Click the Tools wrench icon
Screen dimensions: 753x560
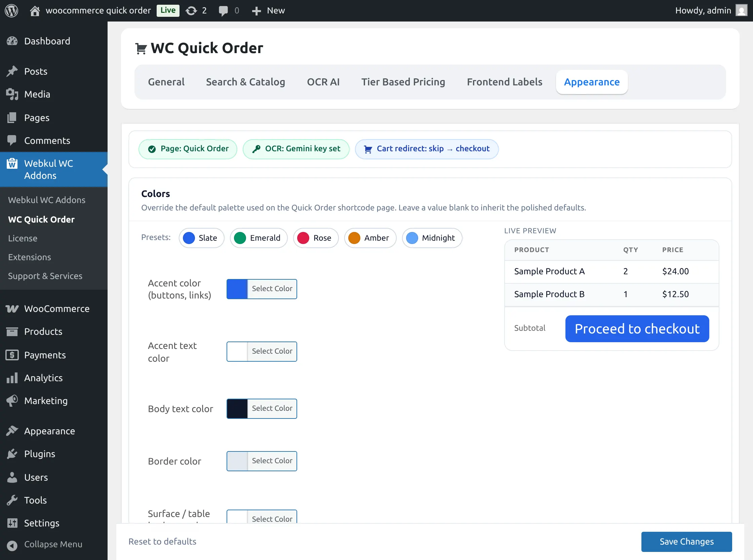[12, 500]
